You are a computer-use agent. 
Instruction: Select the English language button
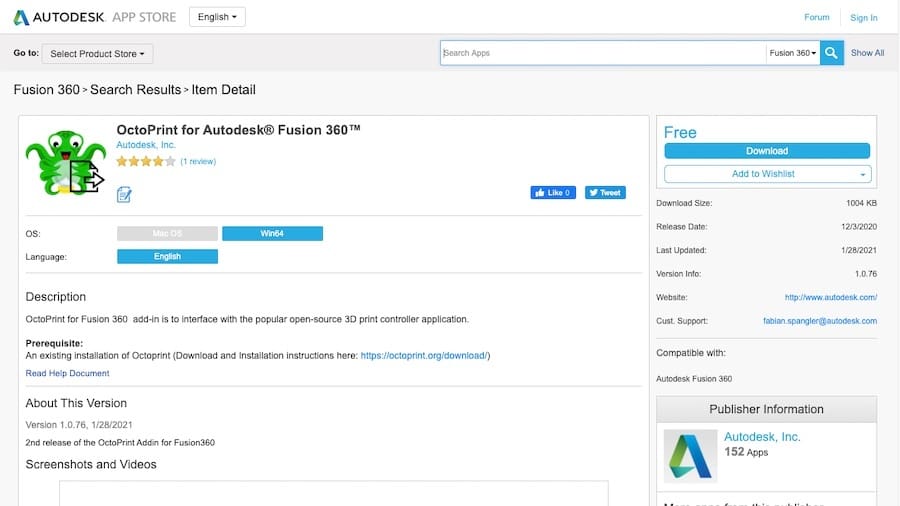coord(167,256)
